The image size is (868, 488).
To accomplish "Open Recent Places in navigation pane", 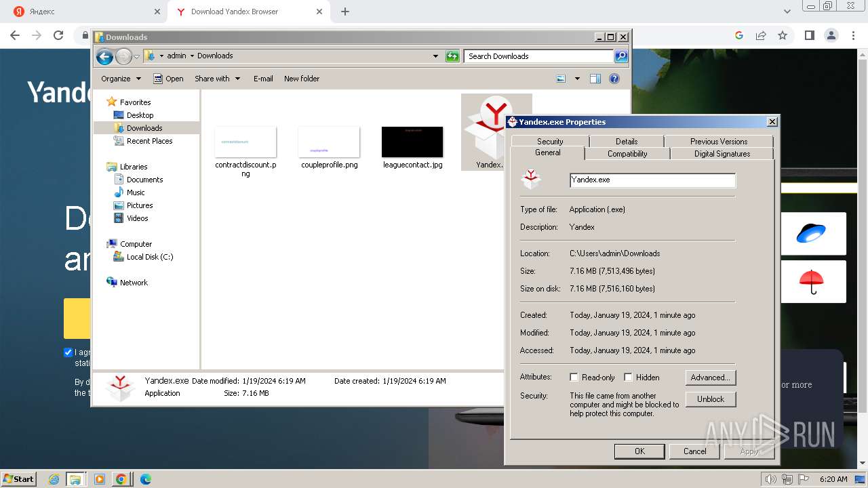I will tap(149, 141).
